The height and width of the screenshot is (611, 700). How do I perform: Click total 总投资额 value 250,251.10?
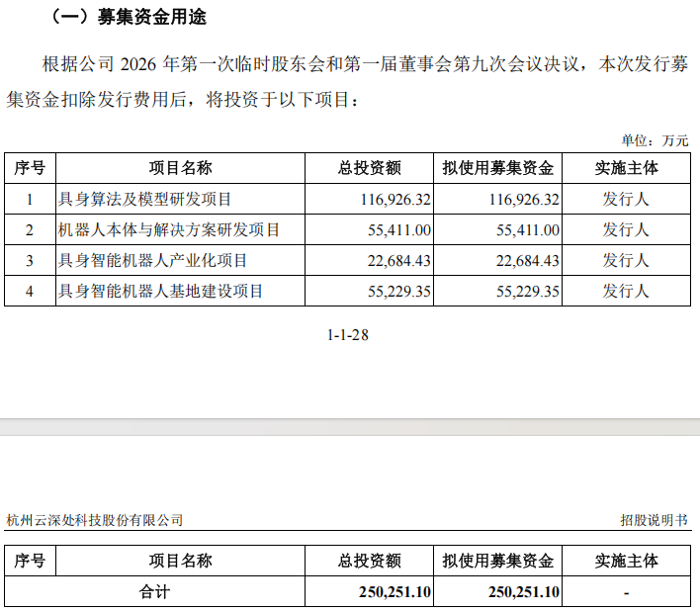click(395, 592)
